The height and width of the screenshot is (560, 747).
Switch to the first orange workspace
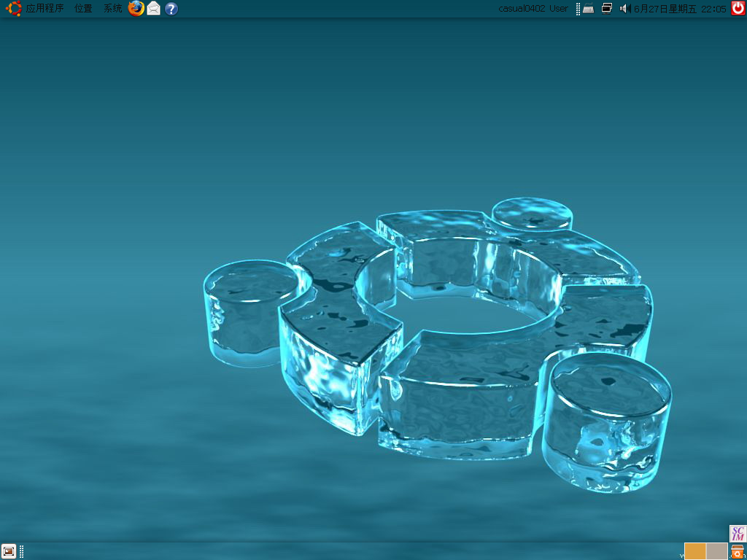(695, 551)
